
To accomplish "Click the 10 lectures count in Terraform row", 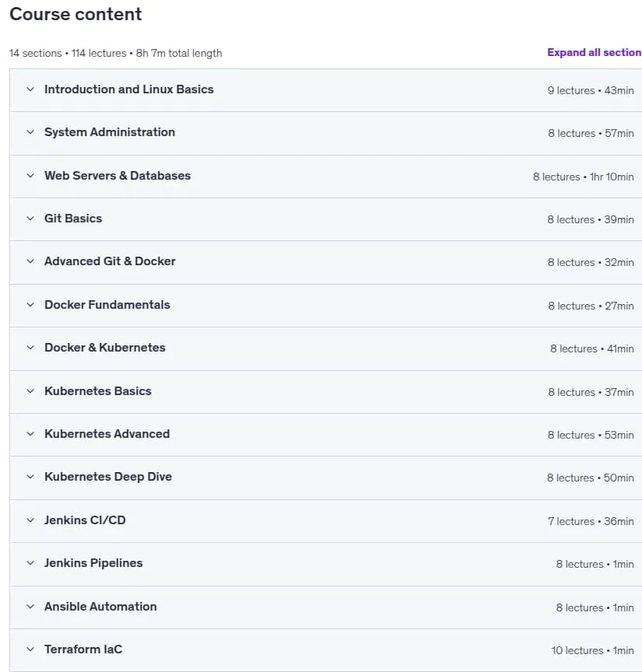I will 577,650.
